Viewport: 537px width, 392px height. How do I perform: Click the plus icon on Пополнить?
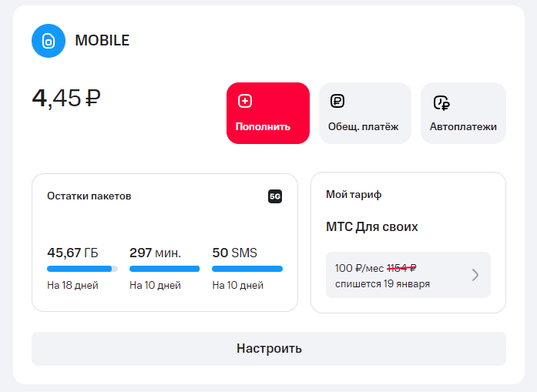click(x=245, y=101)
